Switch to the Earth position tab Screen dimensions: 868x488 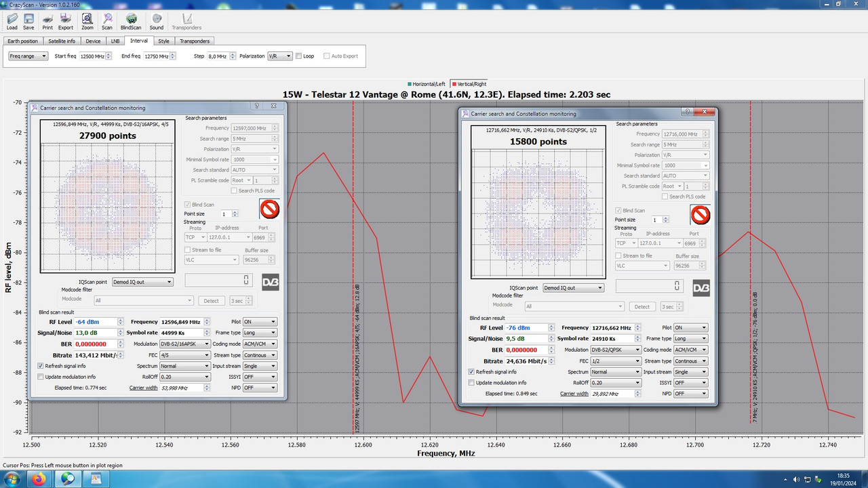click(23, 41)
